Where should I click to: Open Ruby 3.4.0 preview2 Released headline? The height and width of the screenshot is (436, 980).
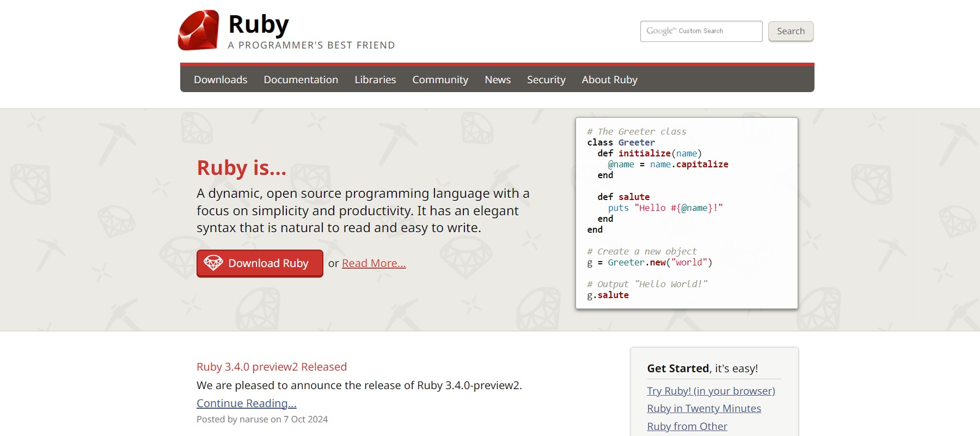271,367
